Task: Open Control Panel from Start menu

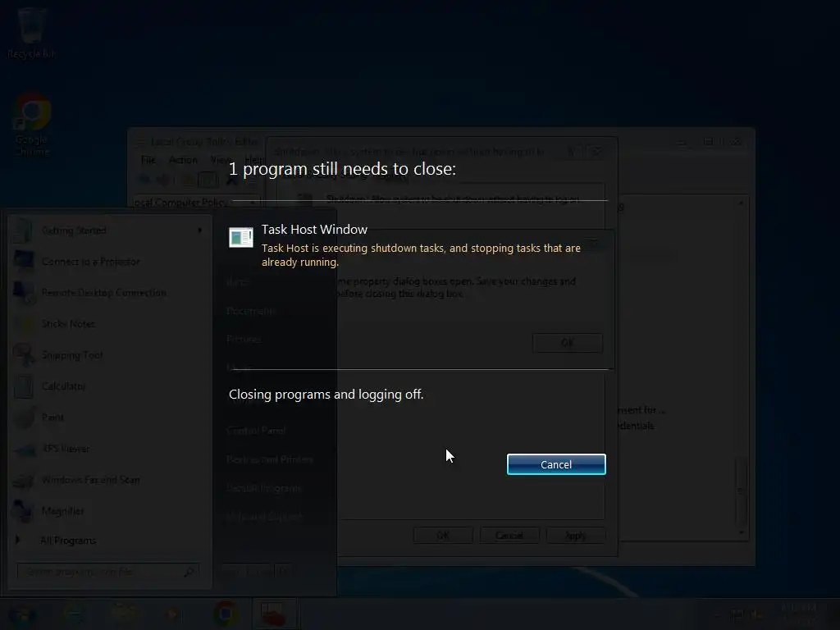Action: (256, 430)
